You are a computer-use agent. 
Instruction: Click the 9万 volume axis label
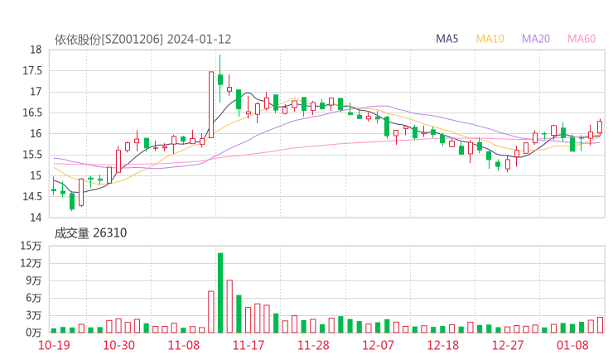34,280
